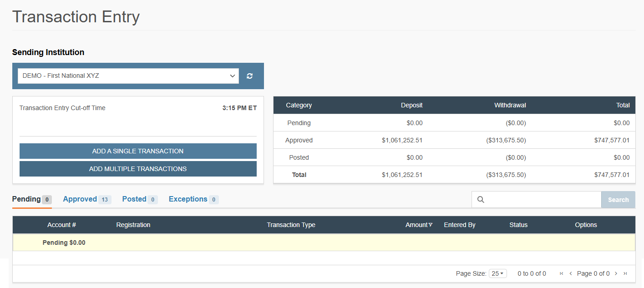The width and height of the screenshot is (644, 288).
Task: Sort by the Registration column header
Action: [x=133, y=225]
